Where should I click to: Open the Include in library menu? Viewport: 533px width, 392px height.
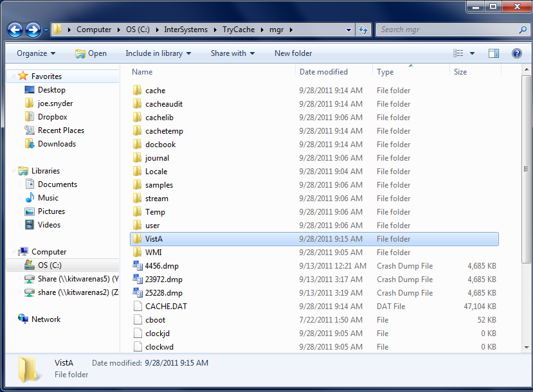159,53
